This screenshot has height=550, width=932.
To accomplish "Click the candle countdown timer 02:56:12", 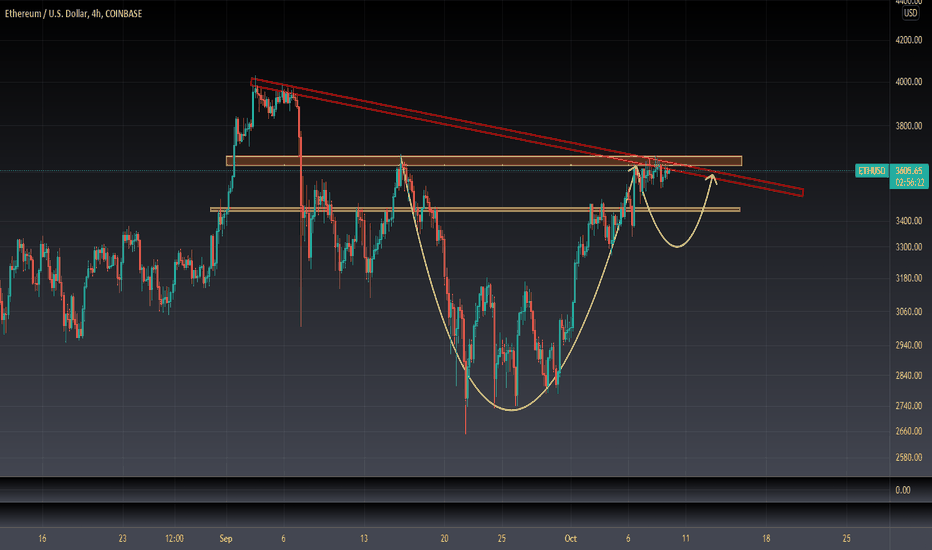I will (909, 183).
